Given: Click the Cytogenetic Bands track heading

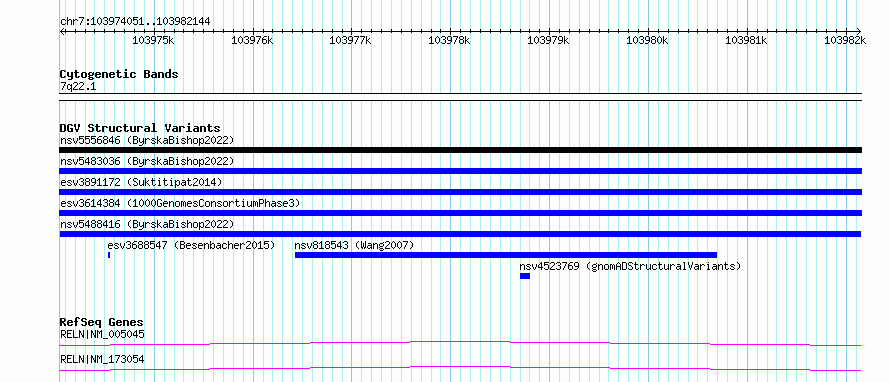Looking at the screenshot, I should [x=119, y=74].
